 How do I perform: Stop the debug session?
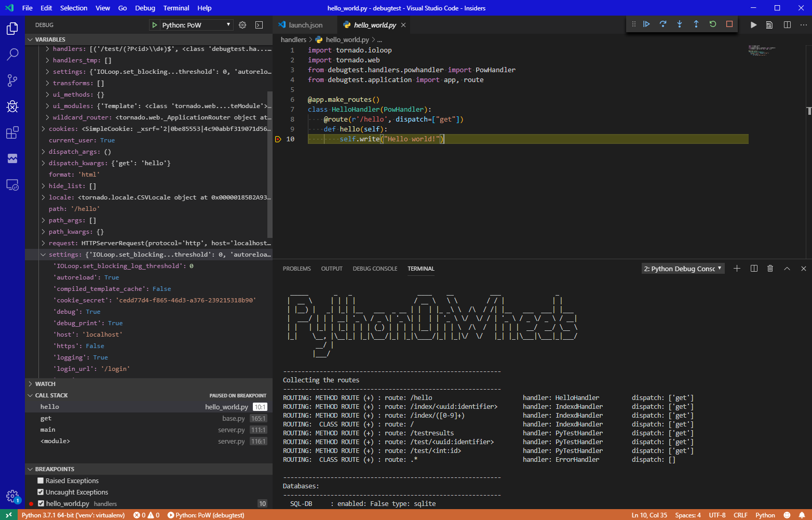click(x=729, y=24)
